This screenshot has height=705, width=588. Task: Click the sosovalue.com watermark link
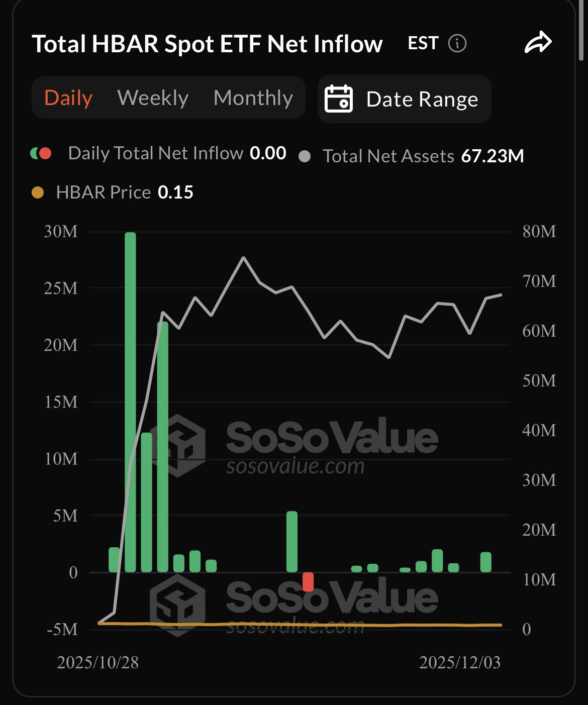[x=295, y=467]
